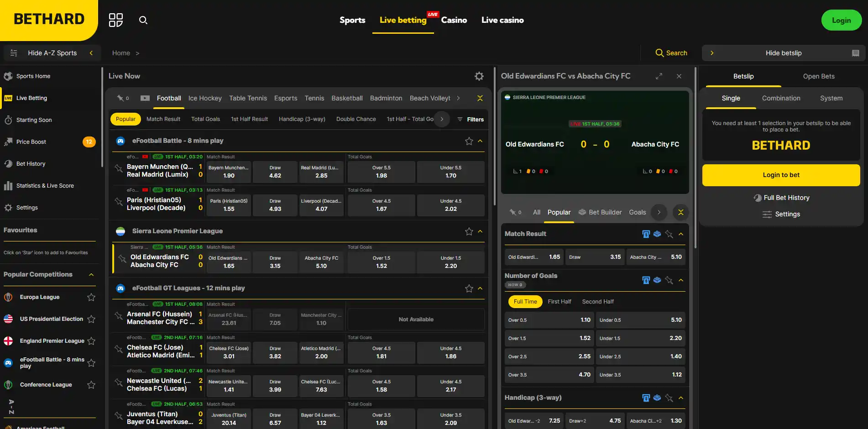Open Live Now settings gear
The image size is (868, 429).
(x=479, y=76)
